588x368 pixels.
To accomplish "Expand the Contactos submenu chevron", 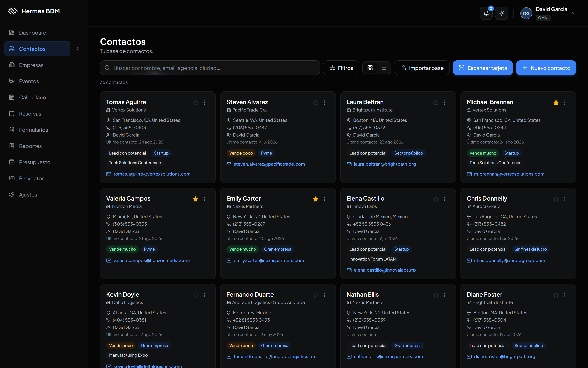I will (x=78, y=49).
